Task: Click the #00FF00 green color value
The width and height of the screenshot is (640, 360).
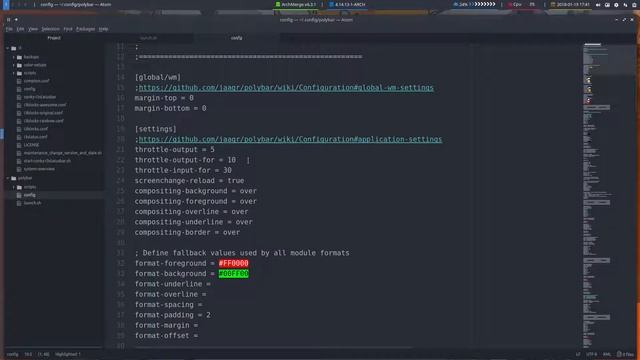Action: pyautogui.click(x=233, y=273)
